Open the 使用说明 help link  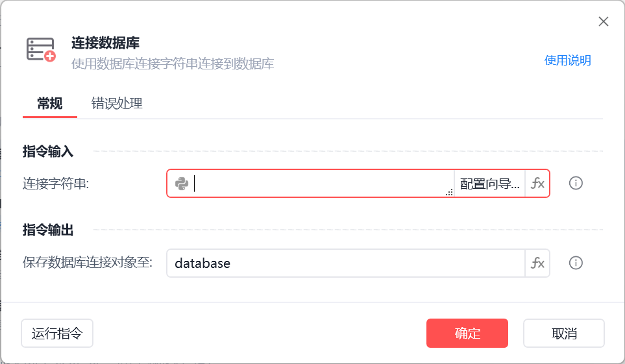pyautogui.click(x=567, y=60)
